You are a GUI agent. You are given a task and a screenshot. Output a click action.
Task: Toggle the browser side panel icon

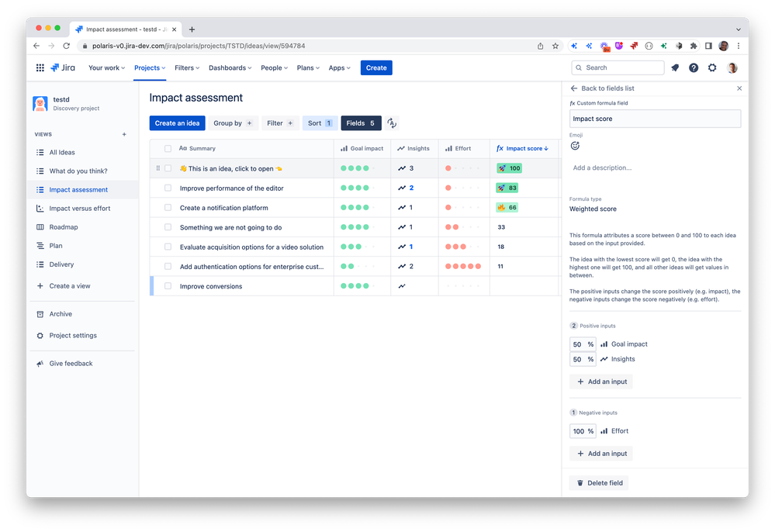708,46
